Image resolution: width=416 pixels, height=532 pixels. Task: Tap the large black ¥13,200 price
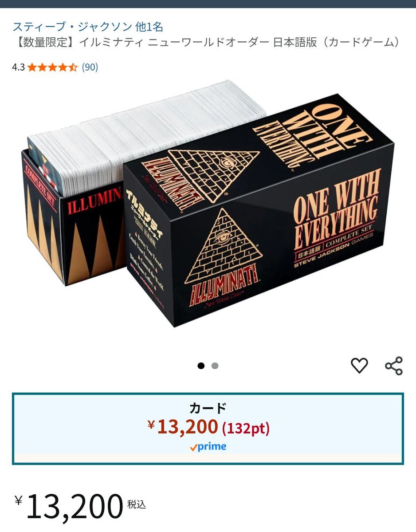click(x=69, y=507)
